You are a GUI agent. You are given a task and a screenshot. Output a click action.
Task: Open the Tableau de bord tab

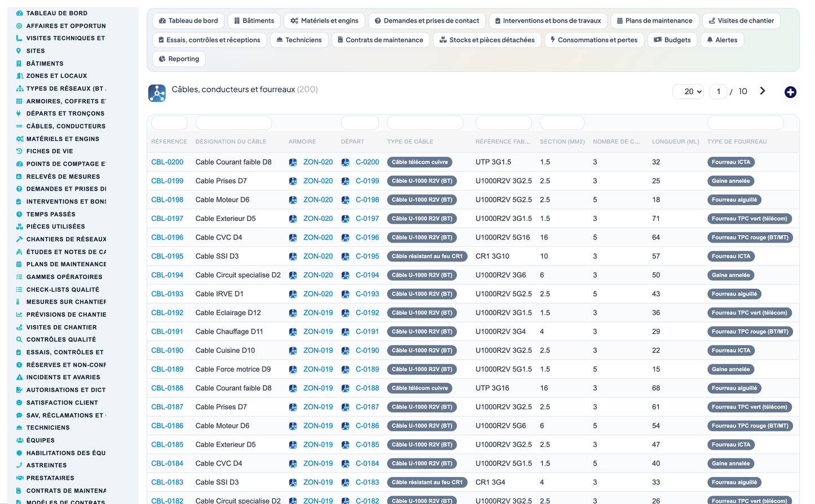(188, 21)
